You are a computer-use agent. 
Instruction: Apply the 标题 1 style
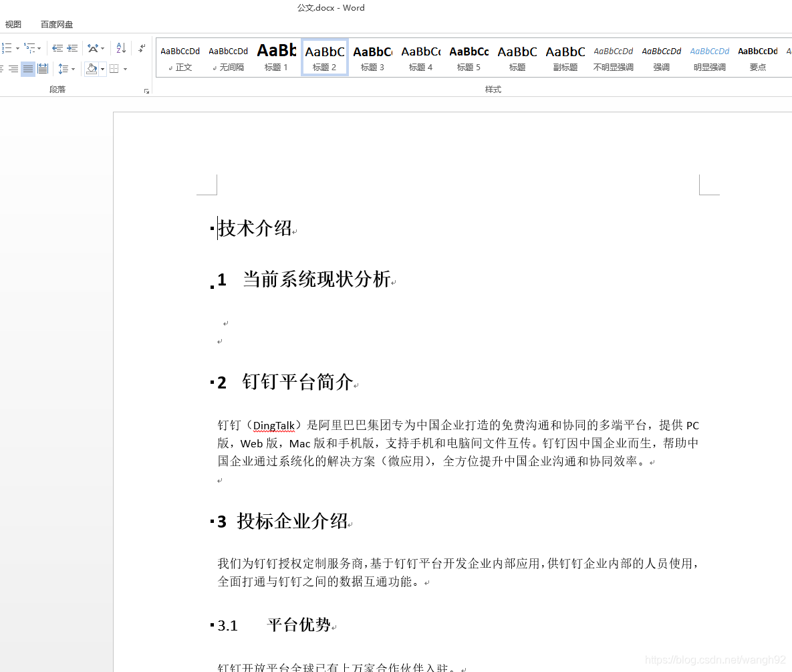(x=276, y=57)
